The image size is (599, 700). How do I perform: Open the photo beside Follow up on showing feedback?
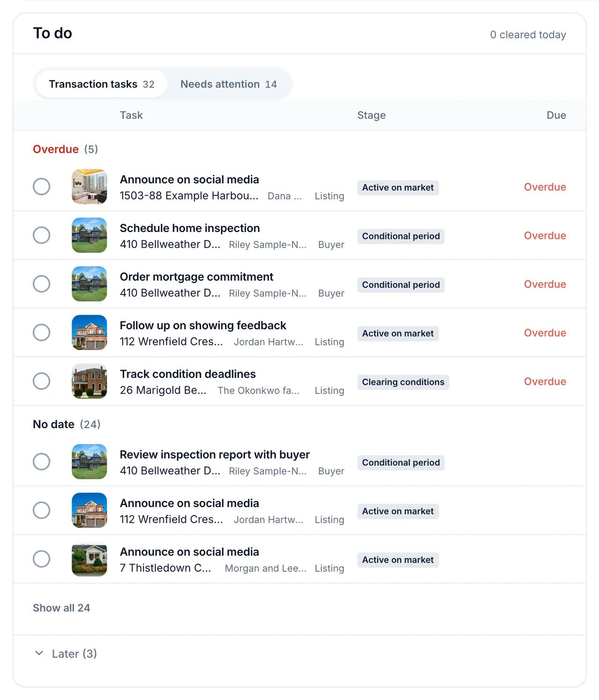[x=89, y=332]
